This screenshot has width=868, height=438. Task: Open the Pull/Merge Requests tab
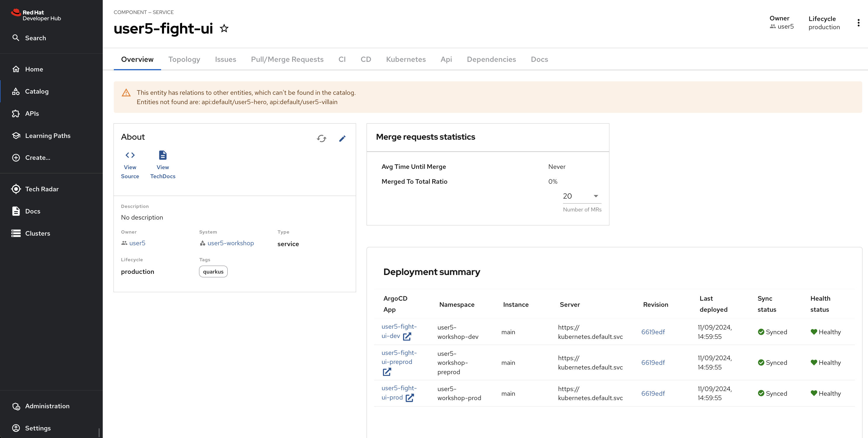(x=287, y=59)
